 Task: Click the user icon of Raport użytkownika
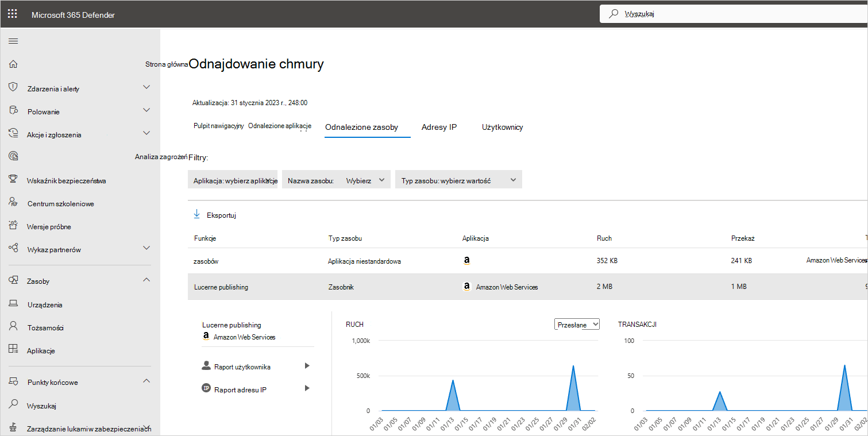click(x=206, y=365)
